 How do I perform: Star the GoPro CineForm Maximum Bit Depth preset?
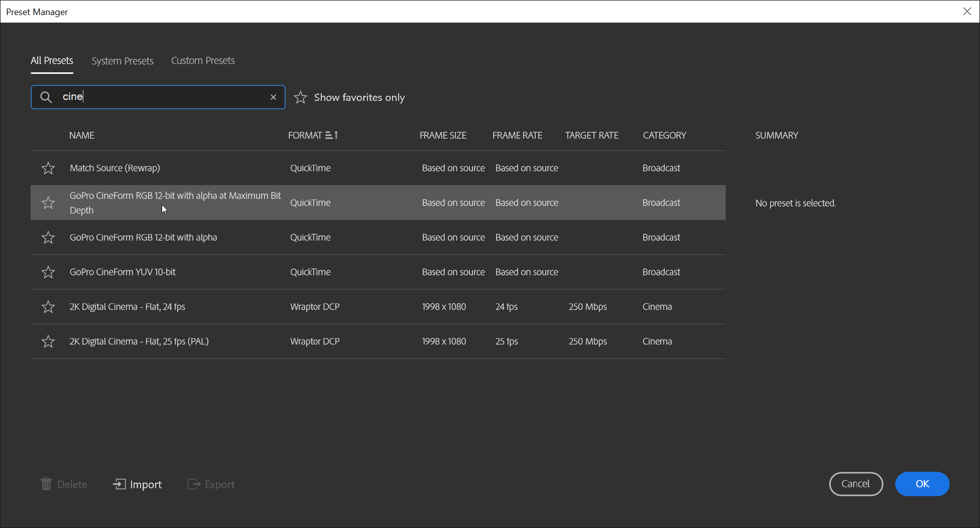tap(48, 202)
